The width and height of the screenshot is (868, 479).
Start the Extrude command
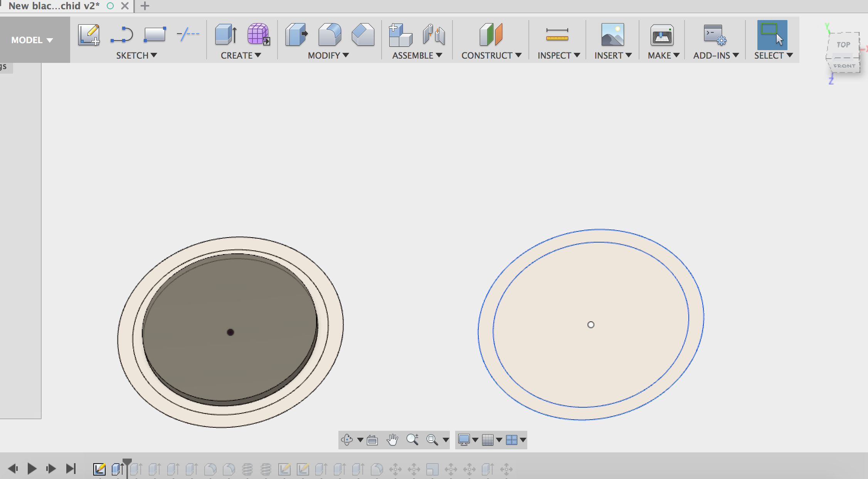click(226, 34)
